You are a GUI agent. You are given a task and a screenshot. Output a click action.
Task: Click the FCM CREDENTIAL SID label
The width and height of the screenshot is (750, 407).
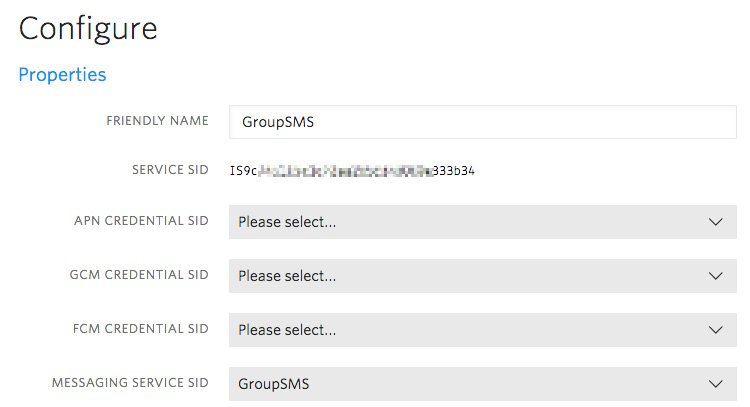click(141, 329)
